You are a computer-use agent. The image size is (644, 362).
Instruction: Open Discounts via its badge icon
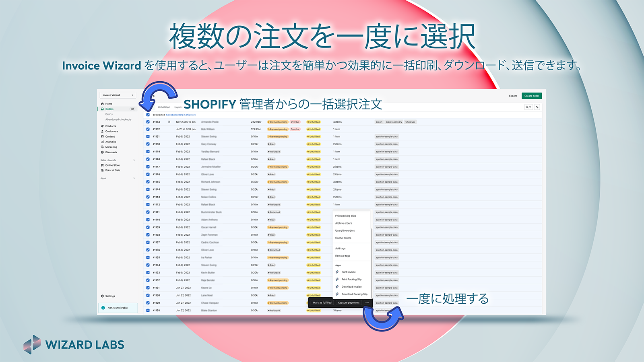102,152
